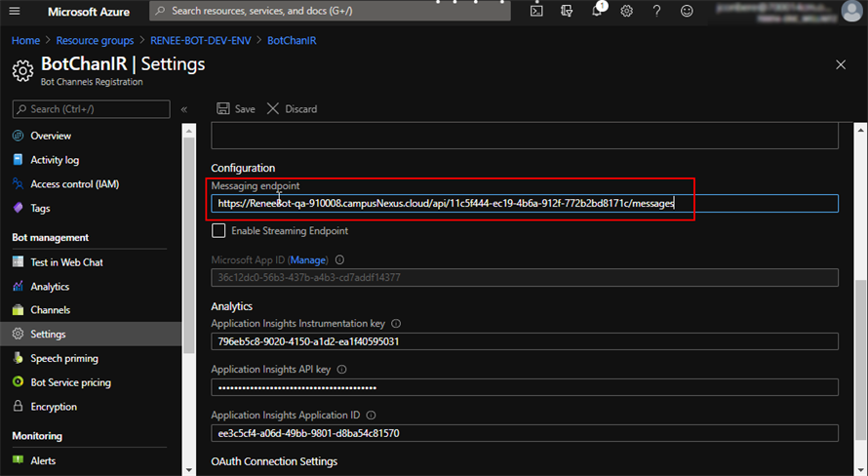Click the Application Insights Instrumentation key field
Image resolution: width=868 pixels, height=476 pixels.
point(525,341)
